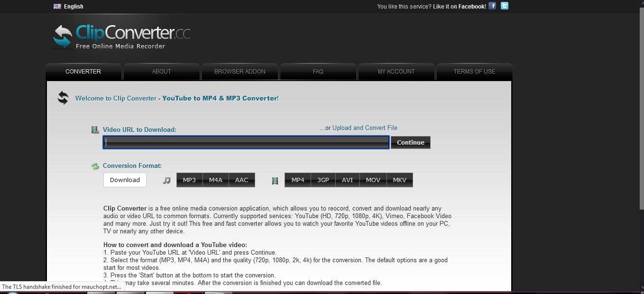644x294 pixels.
Task: Click the film strip video formats icon
Action: click(275, 180)
